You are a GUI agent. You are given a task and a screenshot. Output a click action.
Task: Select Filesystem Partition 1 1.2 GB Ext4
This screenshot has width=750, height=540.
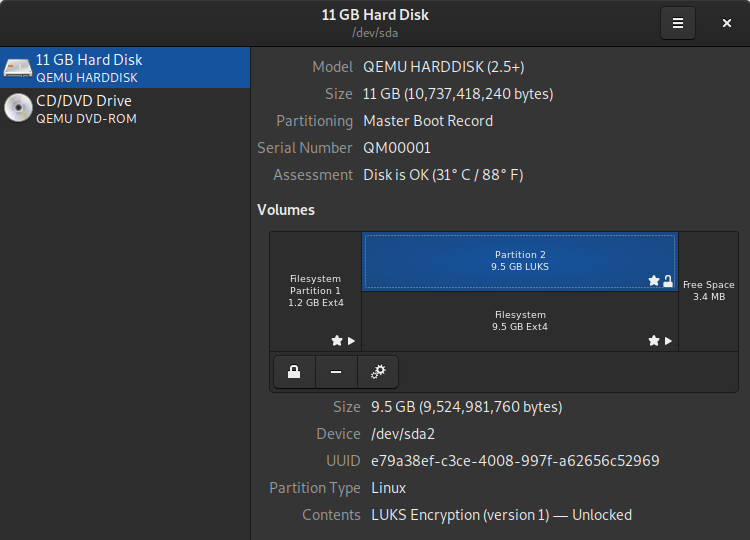point(316,291)
